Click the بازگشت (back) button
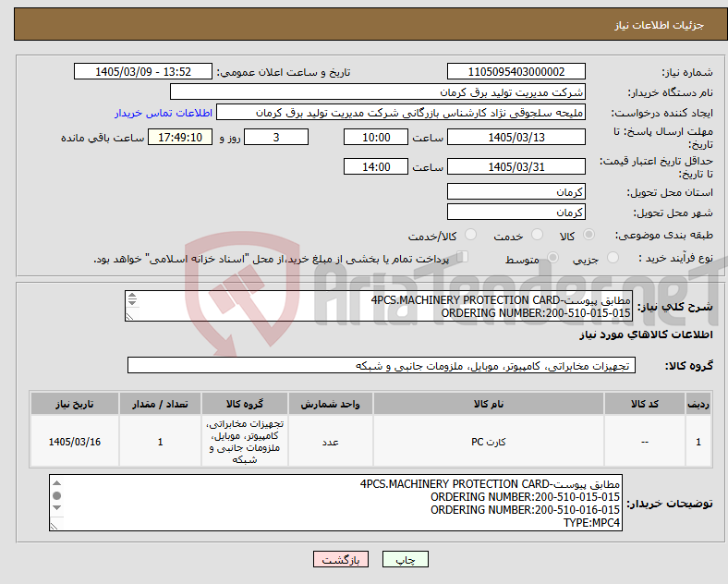The width and height of the screenshot is (728, 584). [x=341, y=560]
